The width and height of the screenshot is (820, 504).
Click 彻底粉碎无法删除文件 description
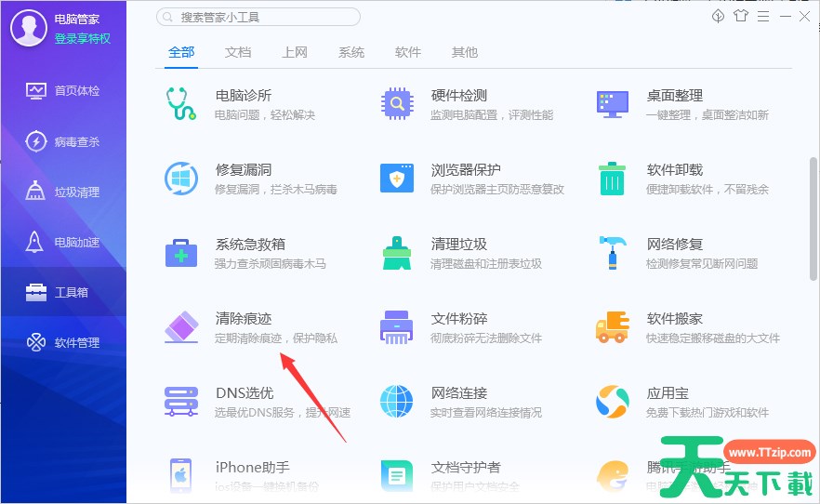click(486, 338)
